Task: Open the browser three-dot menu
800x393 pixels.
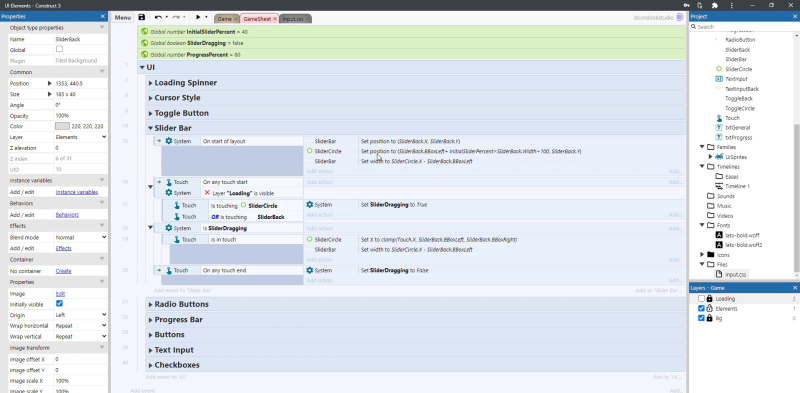Action: click(732, 5)
